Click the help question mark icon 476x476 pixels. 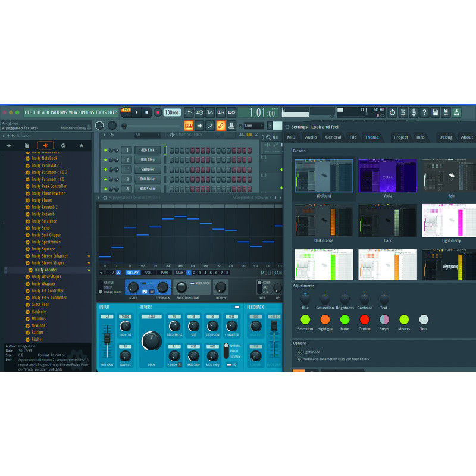click(424, 112)
